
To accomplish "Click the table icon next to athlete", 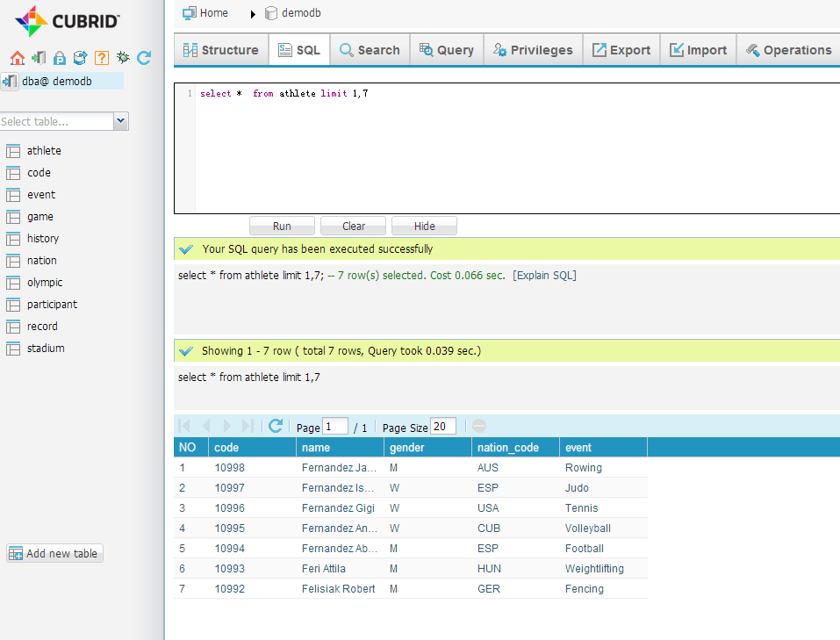I will click(13, 151).
